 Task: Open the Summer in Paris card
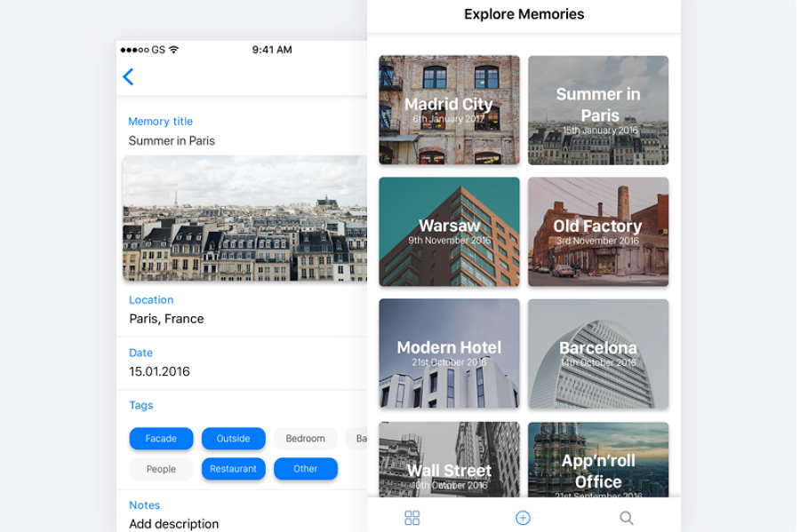click(598, 110)
